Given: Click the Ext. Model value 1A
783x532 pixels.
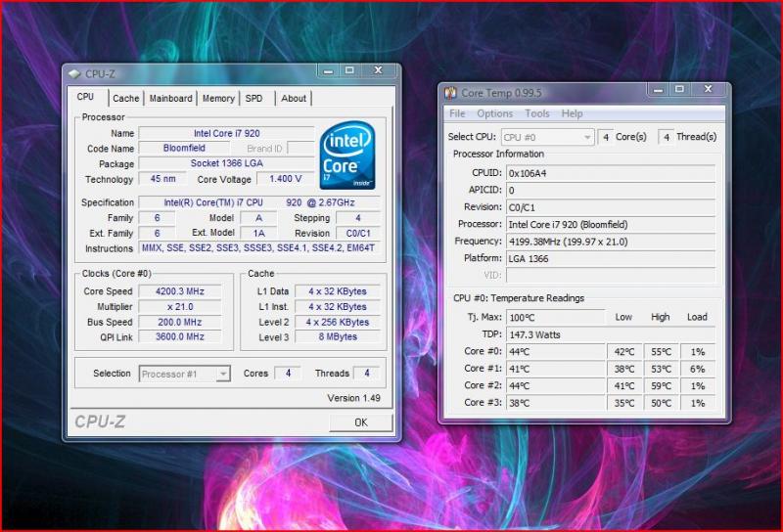Looking at the screenshot, I should [258, 233].
